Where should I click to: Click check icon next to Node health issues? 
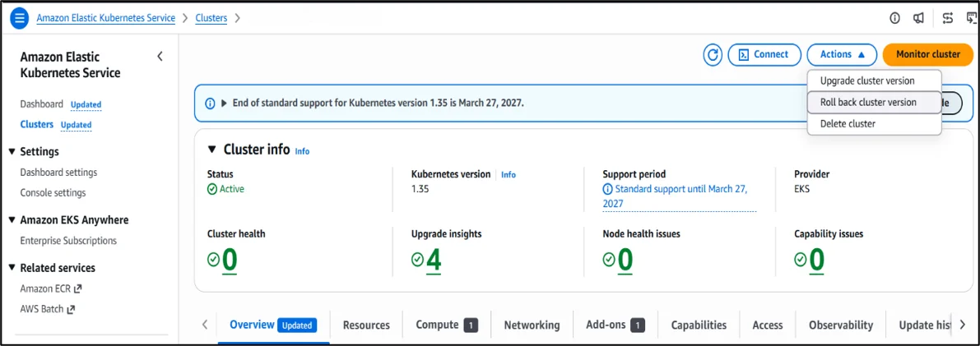609,259
